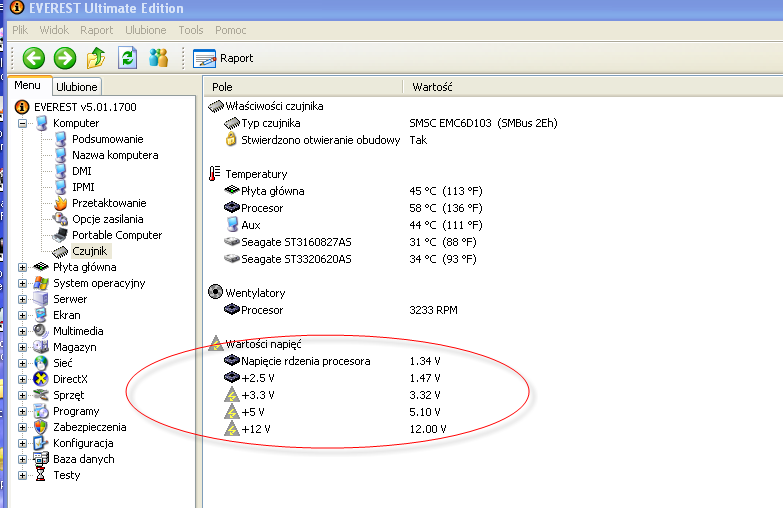Collapse the Komputer tree node

pos(22,123)
